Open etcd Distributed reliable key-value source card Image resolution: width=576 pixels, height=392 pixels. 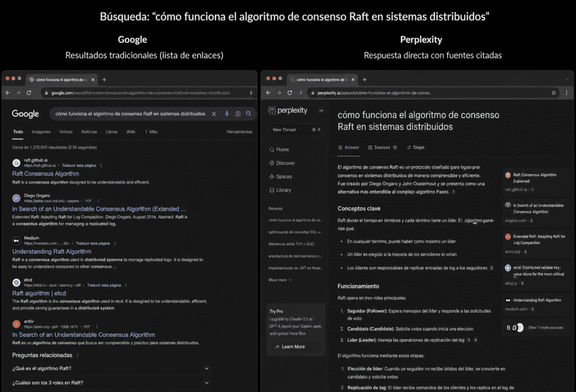535,275
